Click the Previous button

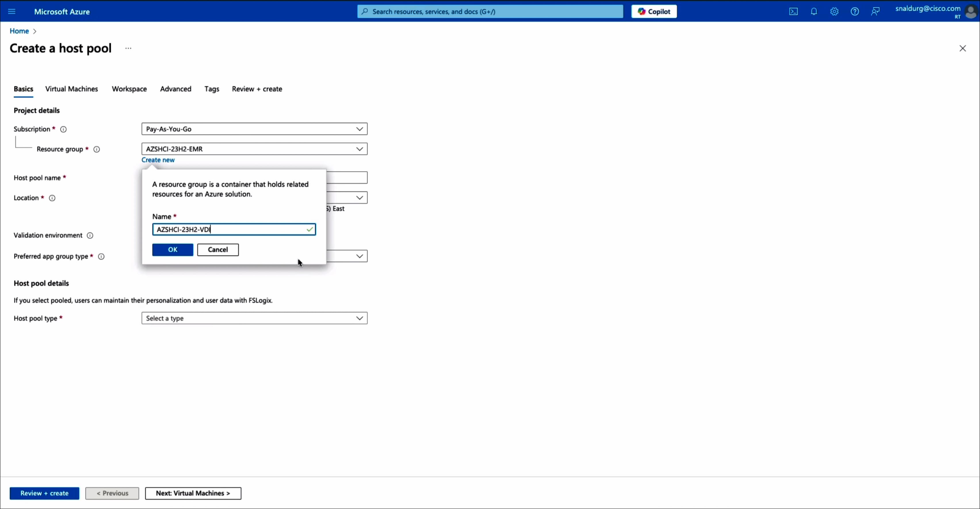pos(112,493)
